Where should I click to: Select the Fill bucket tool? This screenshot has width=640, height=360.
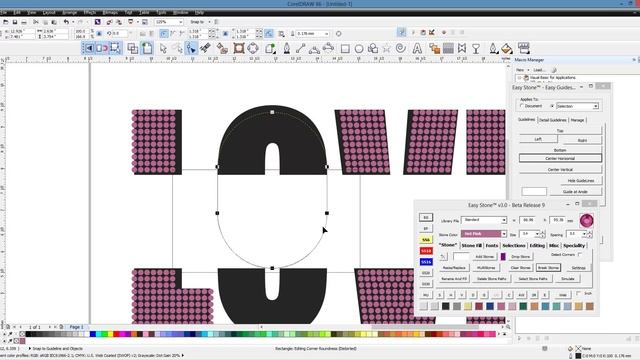pyautogui.click(x=507, y=49)
